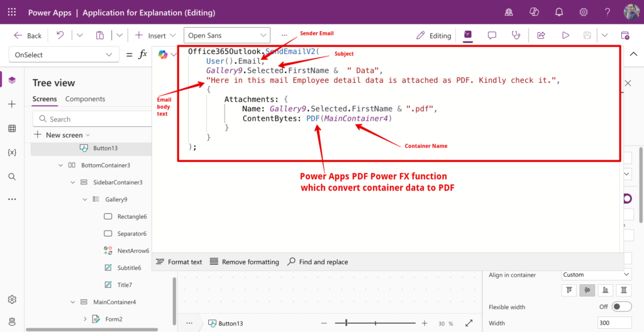Open the comments pane
Image resolution: width=644 pixels, height=332 pixels.
pyautogui.click(x=492, y=35)
